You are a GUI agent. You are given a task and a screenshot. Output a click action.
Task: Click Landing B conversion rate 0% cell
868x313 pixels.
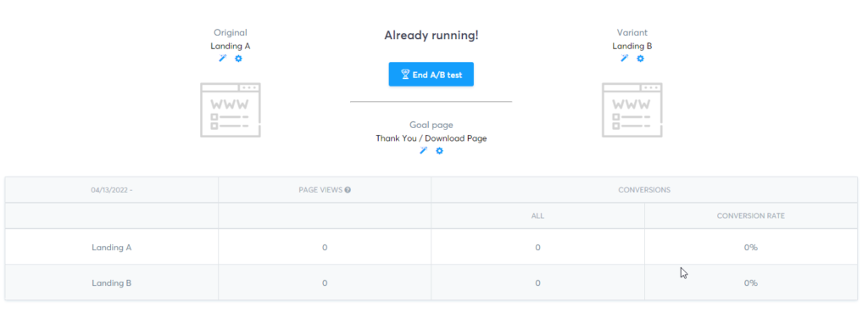click(x=751, y=282)
